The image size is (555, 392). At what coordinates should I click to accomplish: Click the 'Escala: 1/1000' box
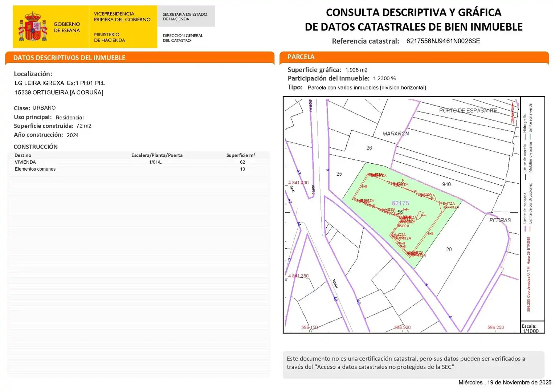(532, 327)
